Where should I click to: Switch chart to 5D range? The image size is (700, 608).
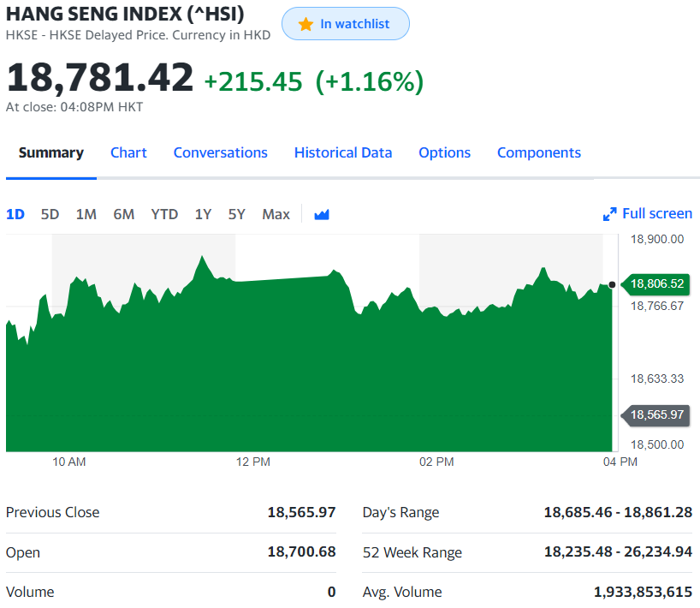50,214
